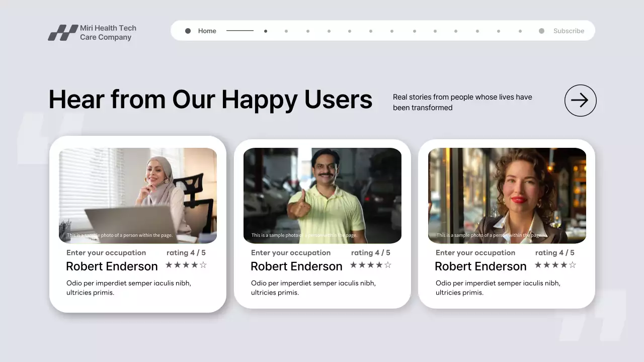Open the Home menu item
Image resolution: width=644 pixels, height=362 pixels.
click(x=207, y=31)
